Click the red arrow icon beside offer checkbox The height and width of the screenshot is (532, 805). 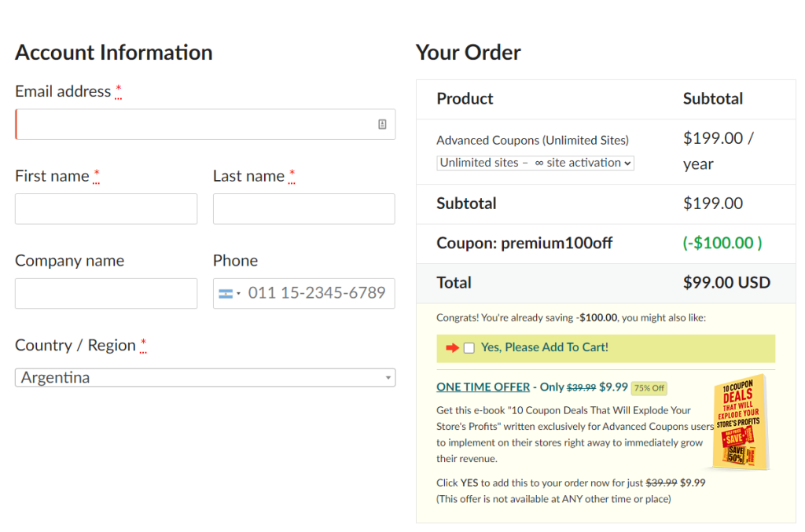point(451,348)
